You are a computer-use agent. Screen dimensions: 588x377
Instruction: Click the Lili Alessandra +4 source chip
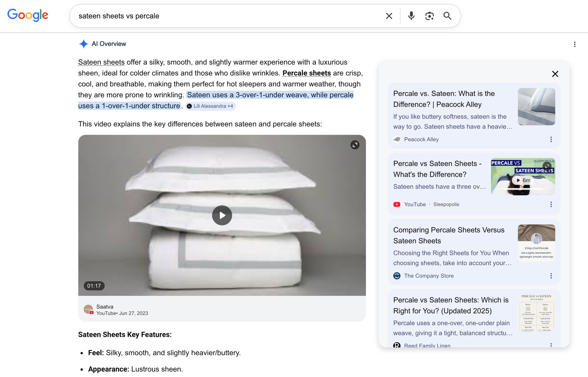click(210, 106)
